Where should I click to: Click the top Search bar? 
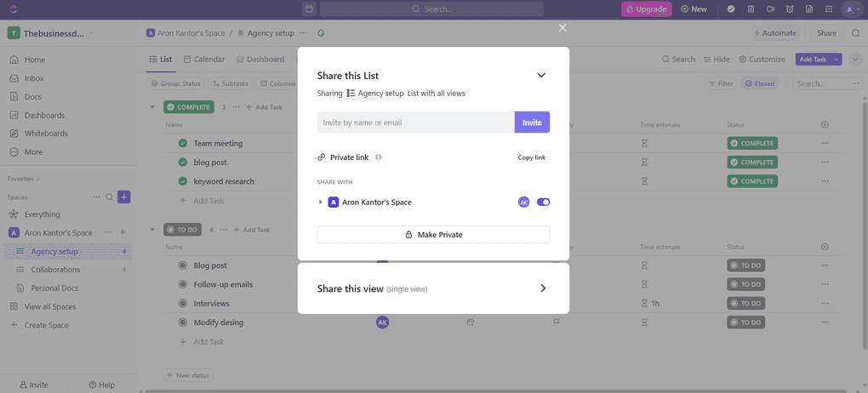(x=431, y=9)
